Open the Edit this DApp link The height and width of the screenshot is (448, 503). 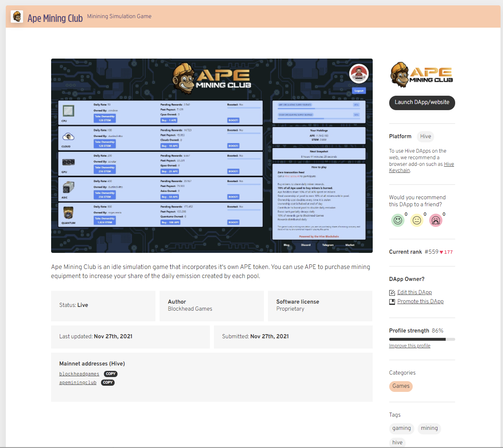414,292
